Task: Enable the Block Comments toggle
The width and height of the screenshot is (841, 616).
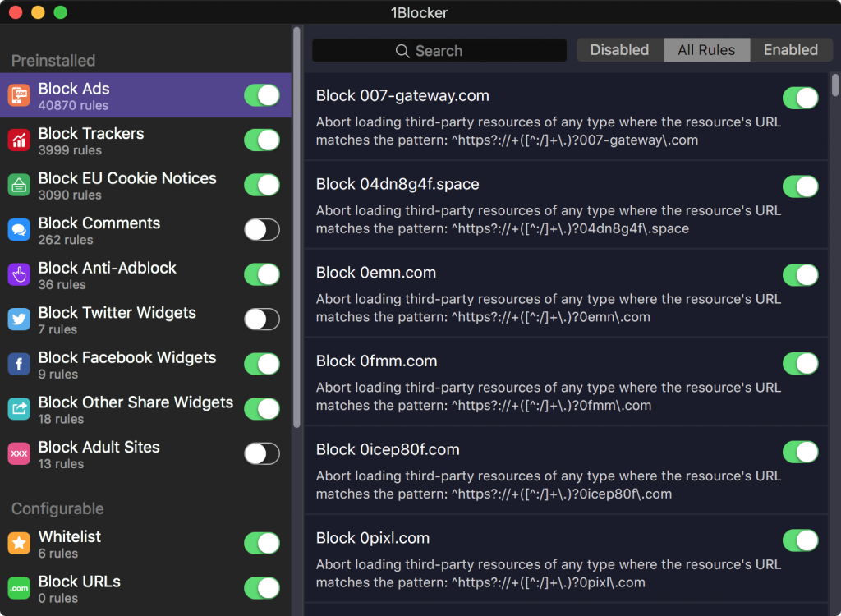Action: [x=261, y=229]
